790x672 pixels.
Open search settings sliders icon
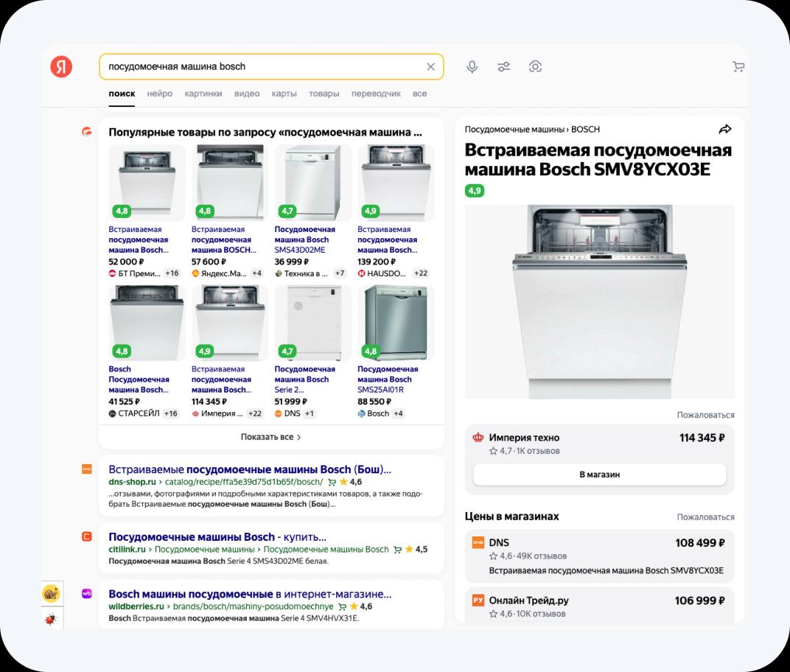click(x=504, y=66)
